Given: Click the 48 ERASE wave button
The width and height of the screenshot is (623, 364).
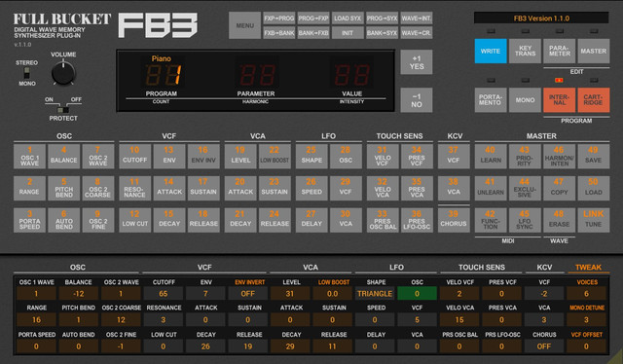Looking at the screenshot, I should coord(560,220).
